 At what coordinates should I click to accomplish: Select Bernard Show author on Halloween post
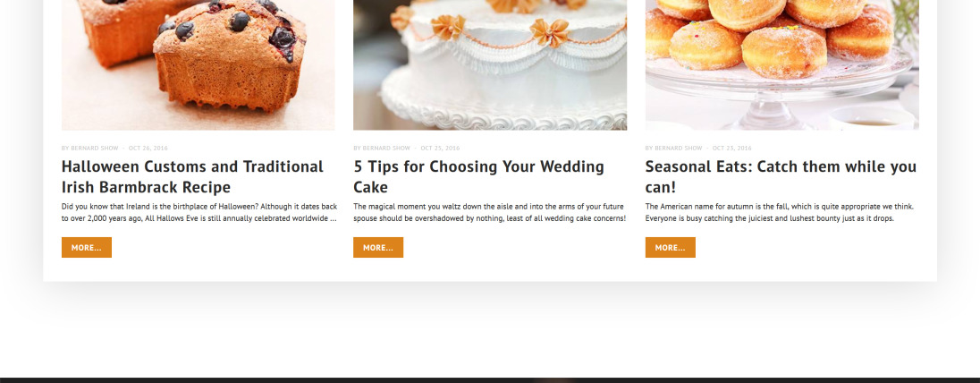95,149
